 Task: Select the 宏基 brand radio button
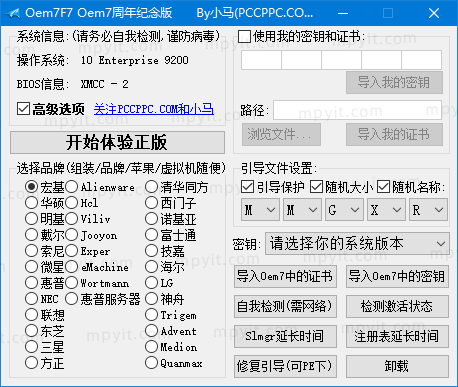31,187
